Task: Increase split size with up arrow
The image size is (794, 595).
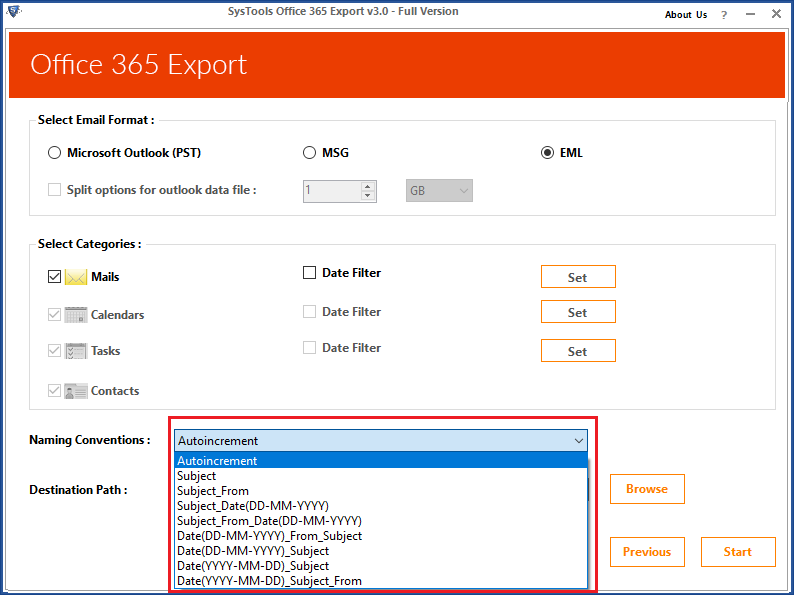Action: click(x=368, y=186)
